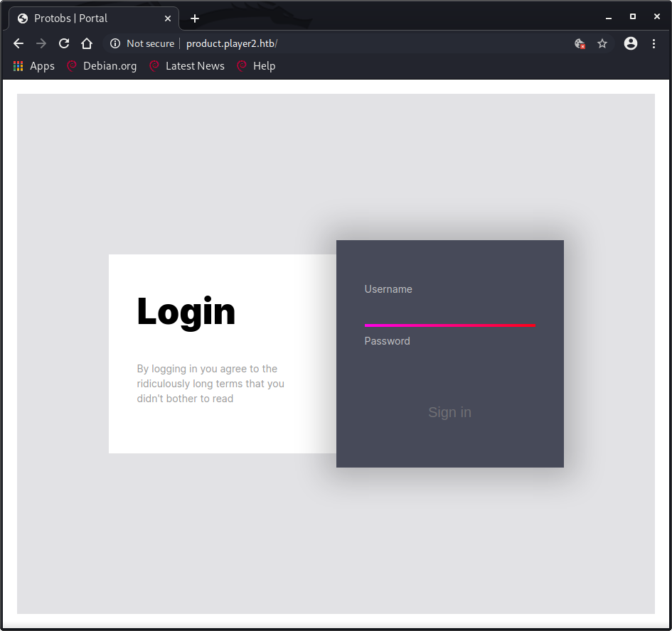Click the forward navigation arrow
This screenshot has width=672, height=631.
click(41, 43)
